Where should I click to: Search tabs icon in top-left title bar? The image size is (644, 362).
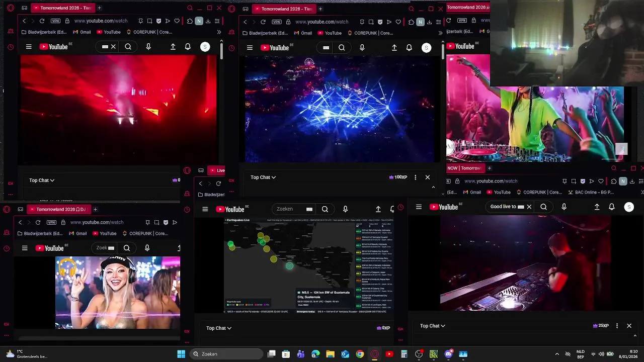pyautogui.click(x=190, y=8)
